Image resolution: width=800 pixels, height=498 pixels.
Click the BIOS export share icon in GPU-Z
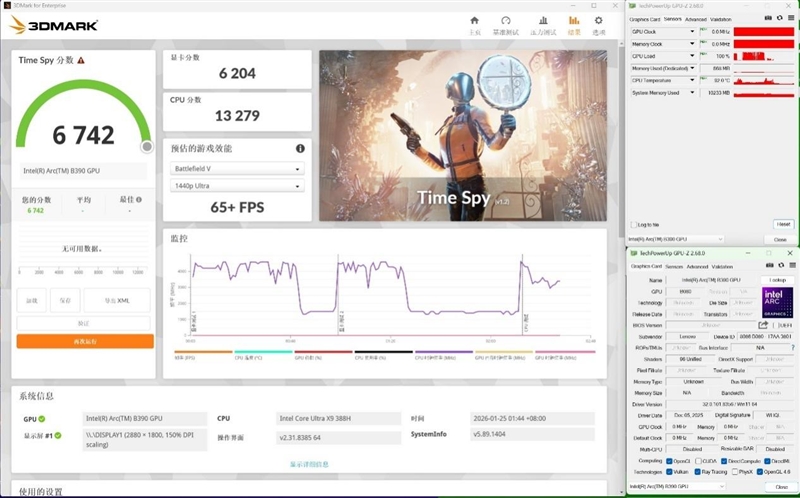pyautogui.click(x=764, y=325)
